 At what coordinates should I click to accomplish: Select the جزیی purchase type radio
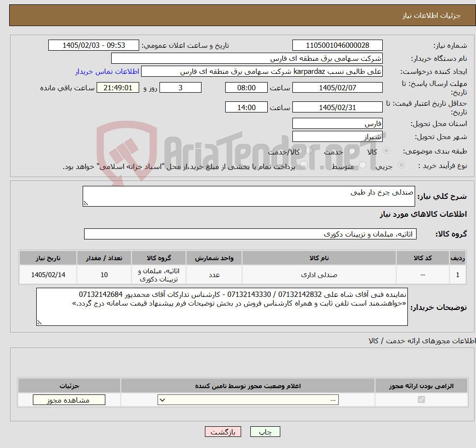(401, 165)
